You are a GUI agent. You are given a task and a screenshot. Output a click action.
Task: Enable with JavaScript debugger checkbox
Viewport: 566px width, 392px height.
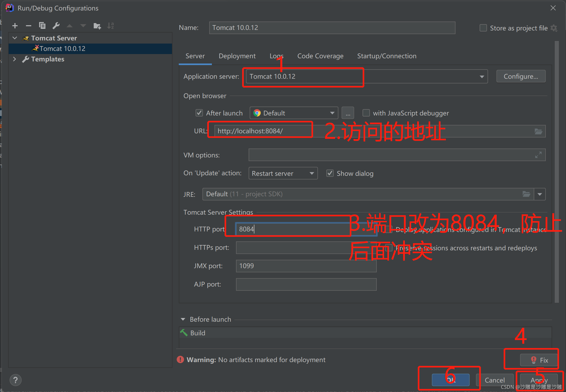pos(366,113)
